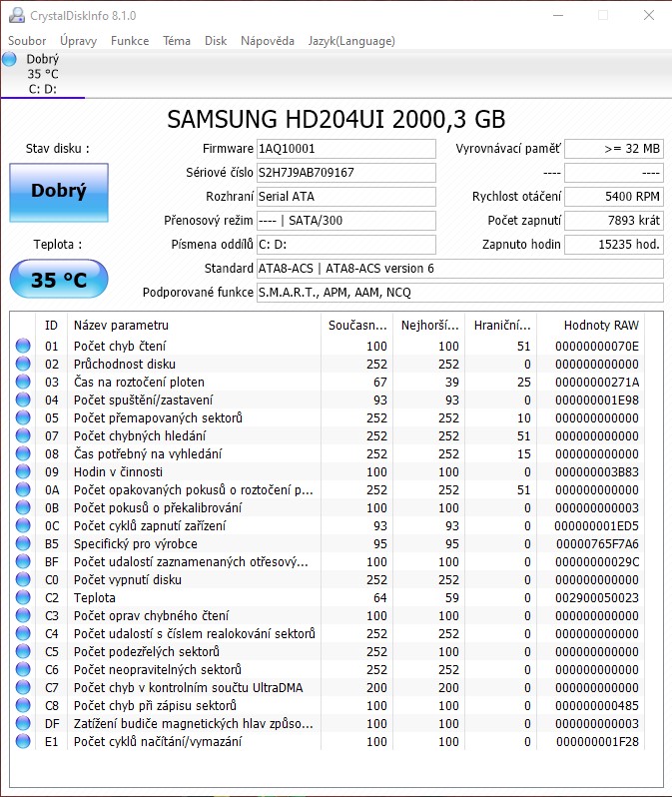Select RAW value 002900050023 in Teplota row
672x797 pixels.
pos(597,597)
